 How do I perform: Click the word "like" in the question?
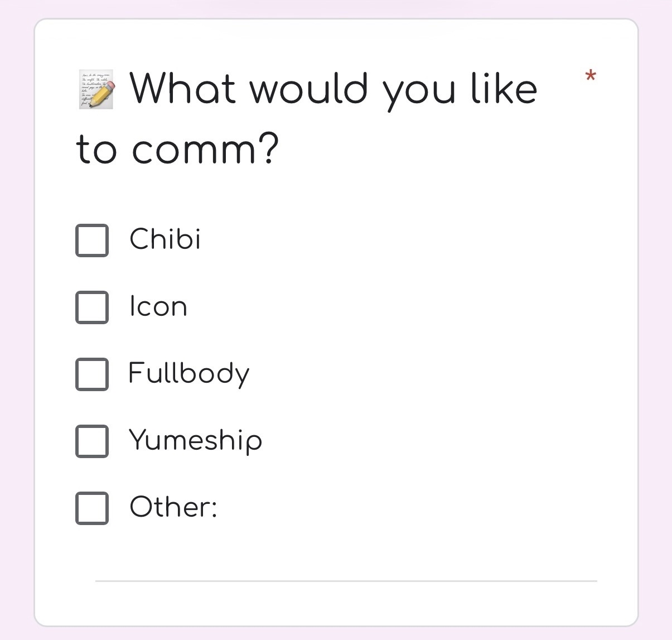[x=504, y=89]
